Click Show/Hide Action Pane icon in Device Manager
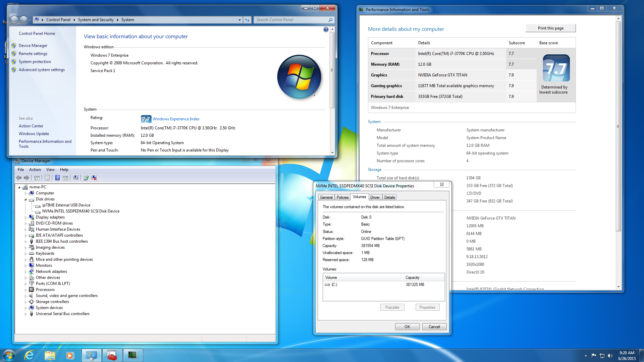This screenshot has height=362, width=644. (65, 178)
